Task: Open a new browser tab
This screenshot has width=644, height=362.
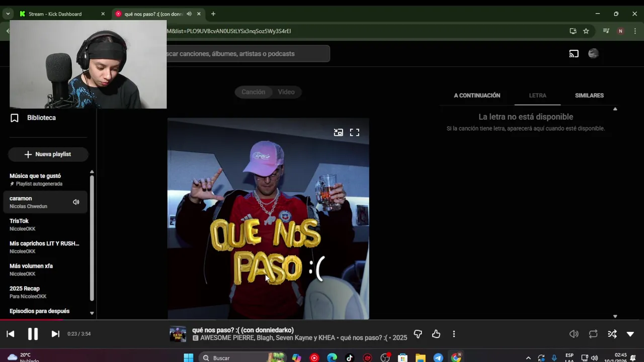Action: pos(213,14)
